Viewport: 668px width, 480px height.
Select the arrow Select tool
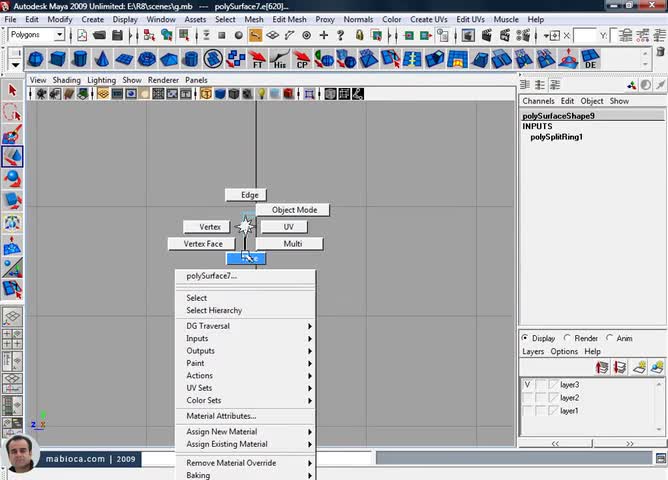point(12,90)
